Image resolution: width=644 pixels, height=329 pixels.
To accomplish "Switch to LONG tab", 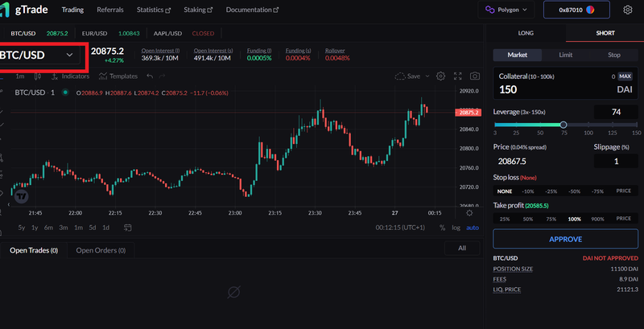I will pyautogui.click(x=526, y=33).
